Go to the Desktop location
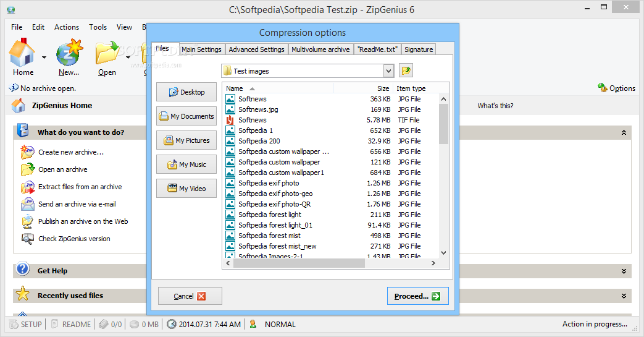This screenshot has height=337, width=644. pyautogui.click(x=186, y=92)
